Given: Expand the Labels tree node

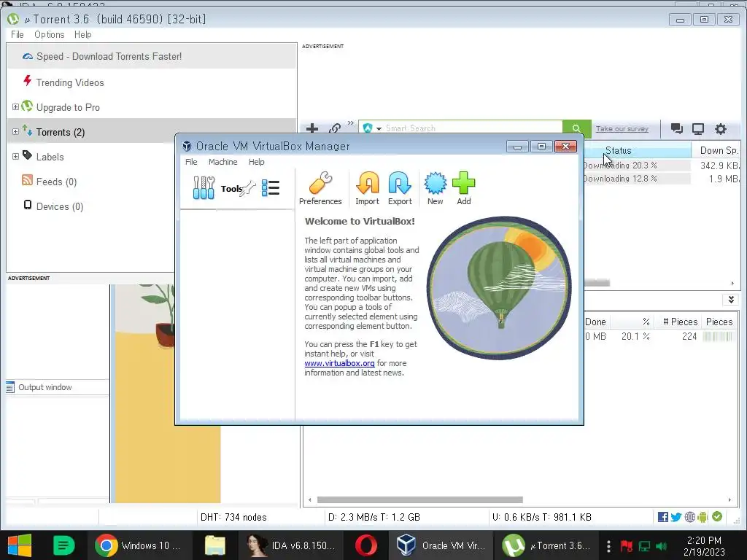Looking at the screenshot, I should [15, 156].
